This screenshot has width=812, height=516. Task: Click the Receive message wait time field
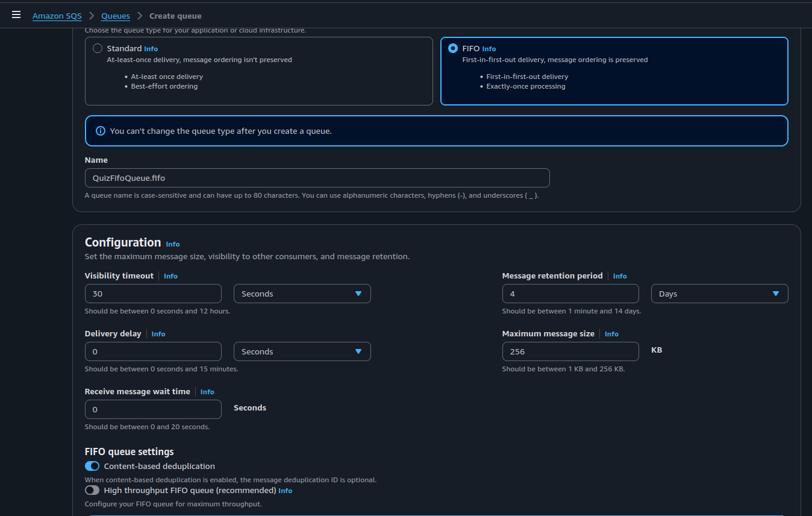[x=153, y=409]
